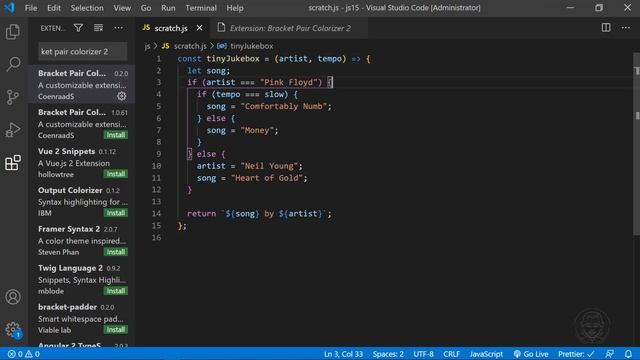Click the js folder breadcrumb
The height and width of the screenshot is (360, 640).
click(147, 46)
